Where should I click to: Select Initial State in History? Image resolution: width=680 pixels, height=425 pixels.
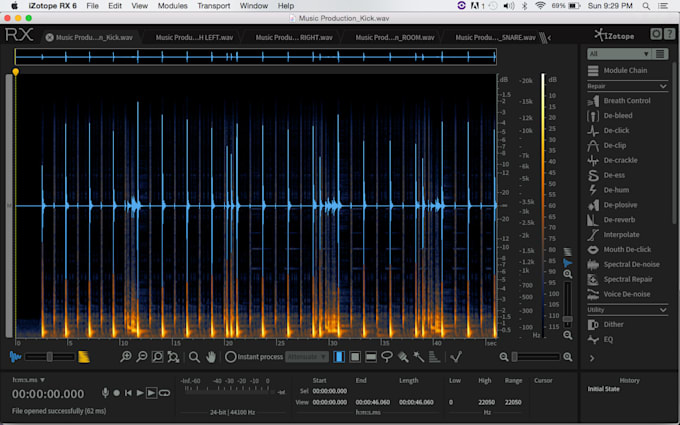(603, 389)
